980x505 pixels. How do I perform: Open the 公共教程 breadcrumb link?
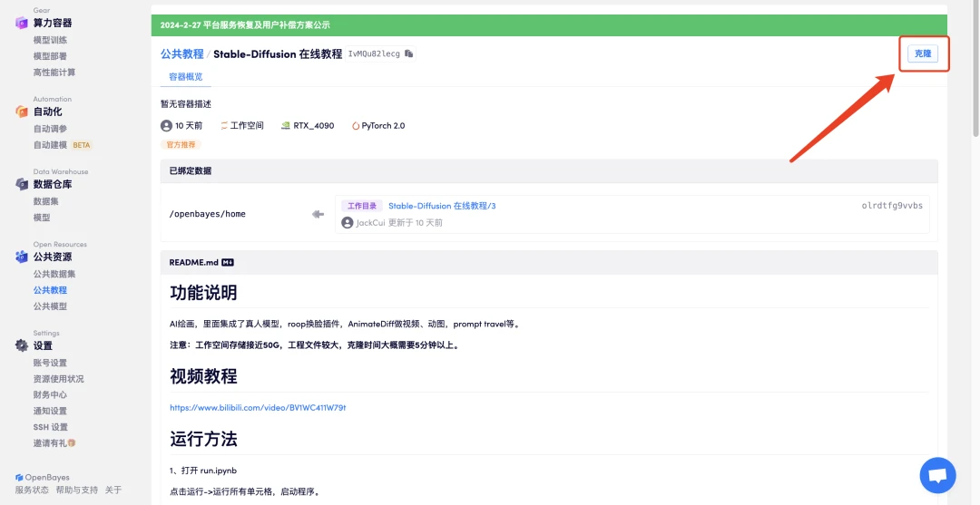pyautogui.click(x=181, y=53)
